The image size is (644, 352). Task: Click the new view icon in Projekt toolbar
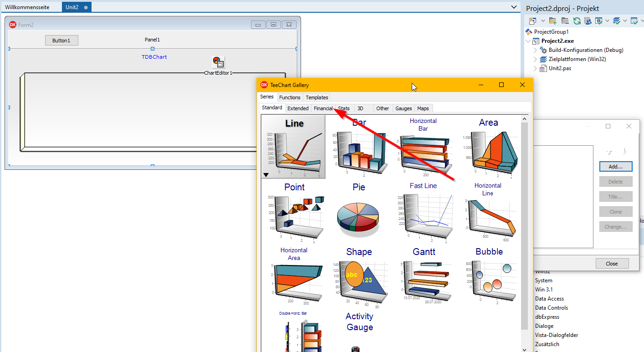(x=532, y=21)
